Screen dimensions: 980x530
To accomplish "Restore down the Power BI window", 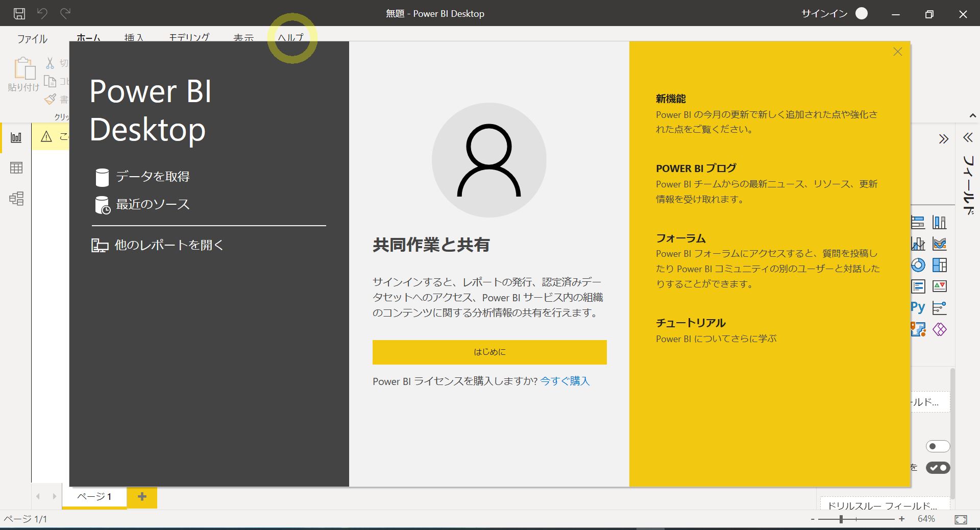I will click(929, 14).
